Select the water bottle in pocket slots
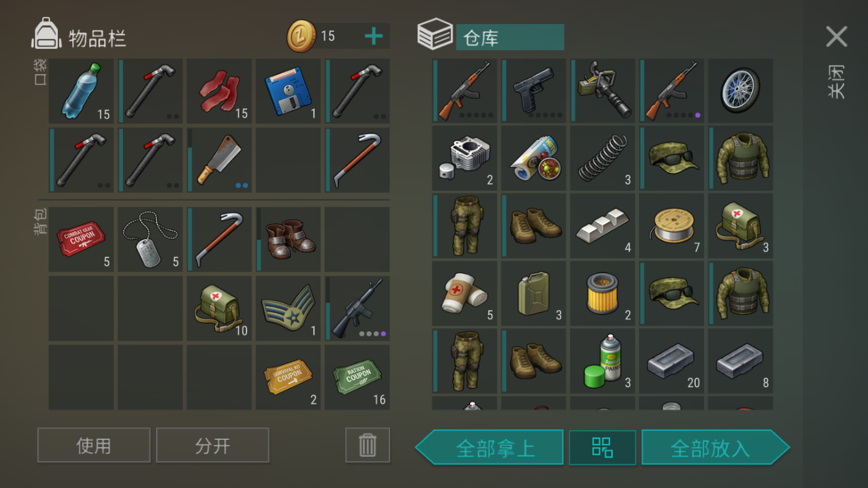868x488 pixels. (x=81, y=91)
